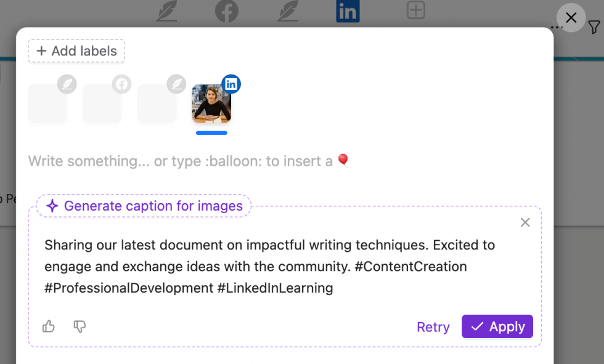This screenshot has width=604, height=364.
Task: Click the Write something text field
Action: [x=185, y=161]
